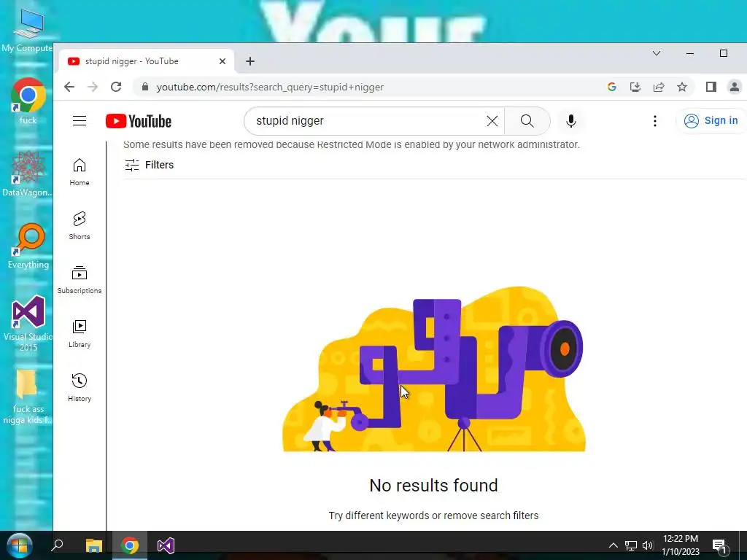Open Subscriptions in YouTube sidebar
This screenshot has width=747, height=560.
tap(79, 280)
